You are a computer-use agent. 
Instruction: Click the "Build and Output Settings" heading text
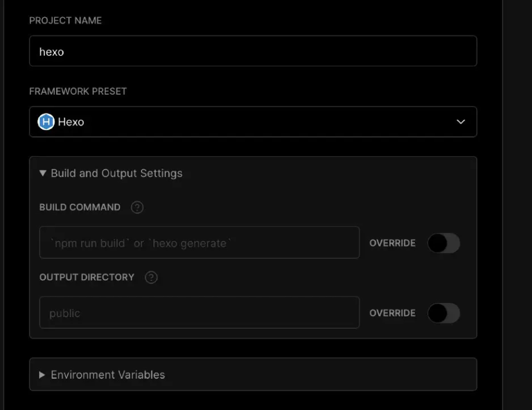(x=117, y=173)
